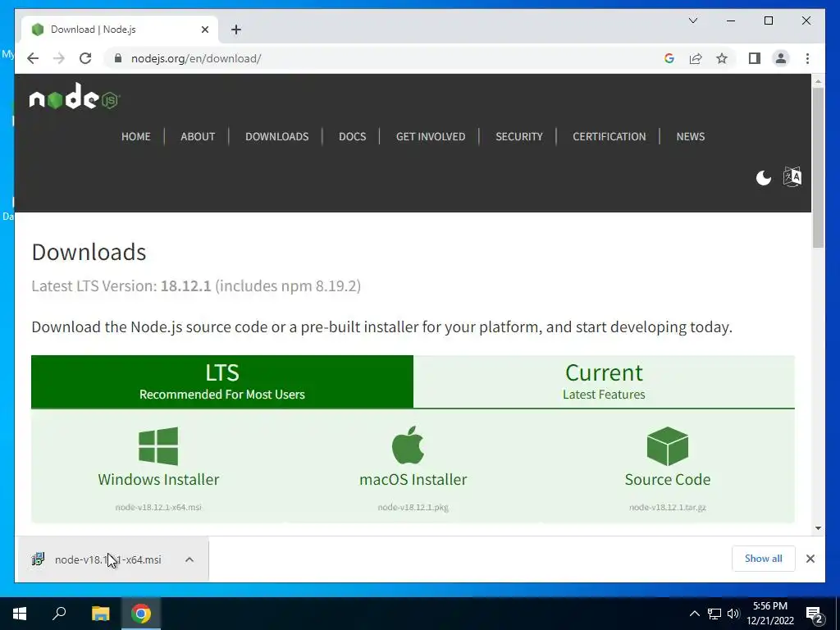Image resolution: width=840 pixels, height=630 pixels.
Task: Click Show all downloads button
Action: pos(764,559)
